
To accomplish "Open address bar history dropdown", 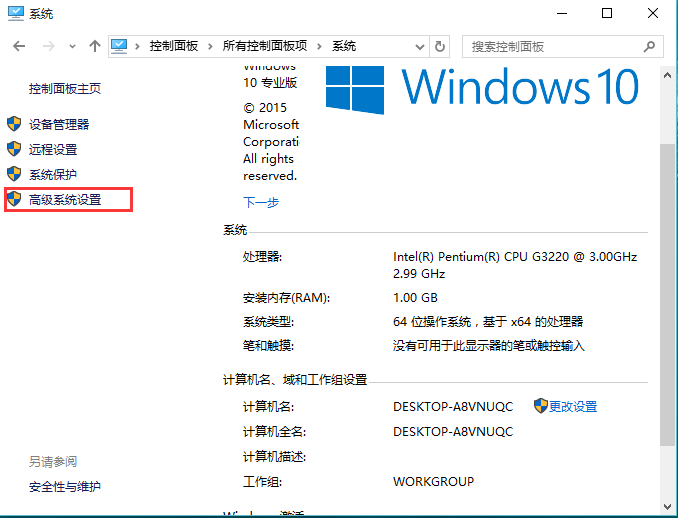I will 419,47.
